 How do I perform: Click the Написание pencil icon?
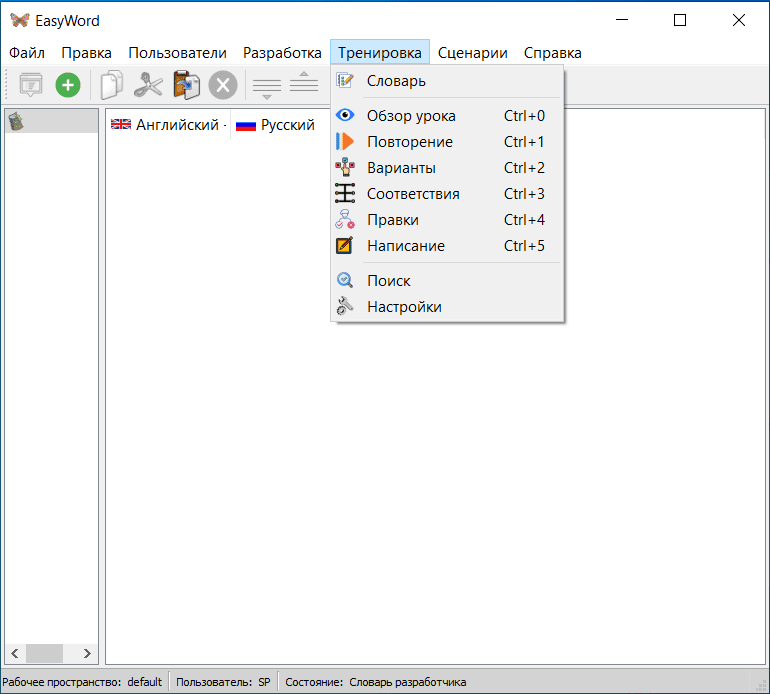pos(345,245)
